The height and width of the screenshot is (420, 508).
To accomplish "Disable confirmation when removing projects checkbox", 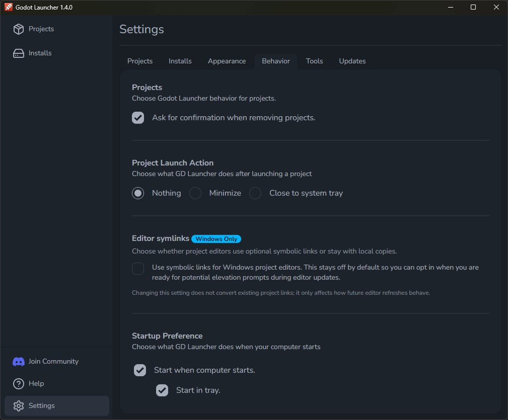I will [138, 118].
